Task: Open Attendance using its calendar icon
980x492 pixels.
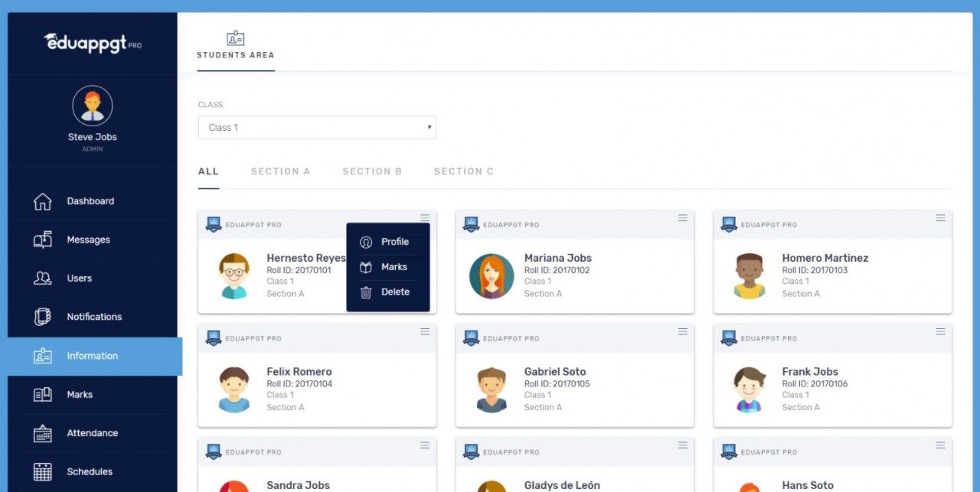Action: [x=43, y=433]
